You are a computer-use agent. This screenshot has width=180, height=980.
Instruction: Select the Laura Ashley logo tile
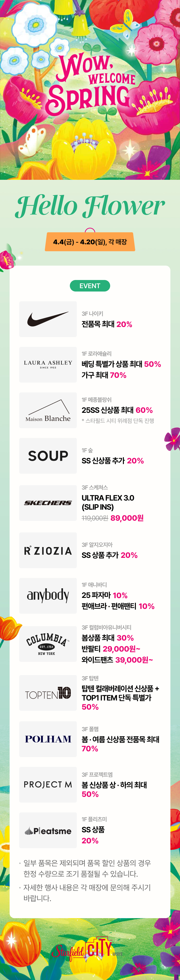48,364
